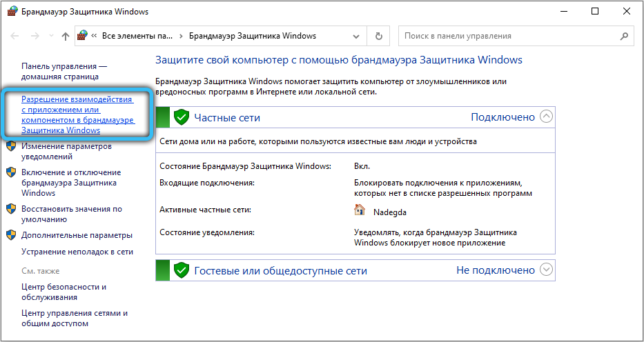This screenshot has width=644, height=342.
Task: Click green shield icon of 'Частные сети'
Action: pyautogui.click(x=181, y=117)
